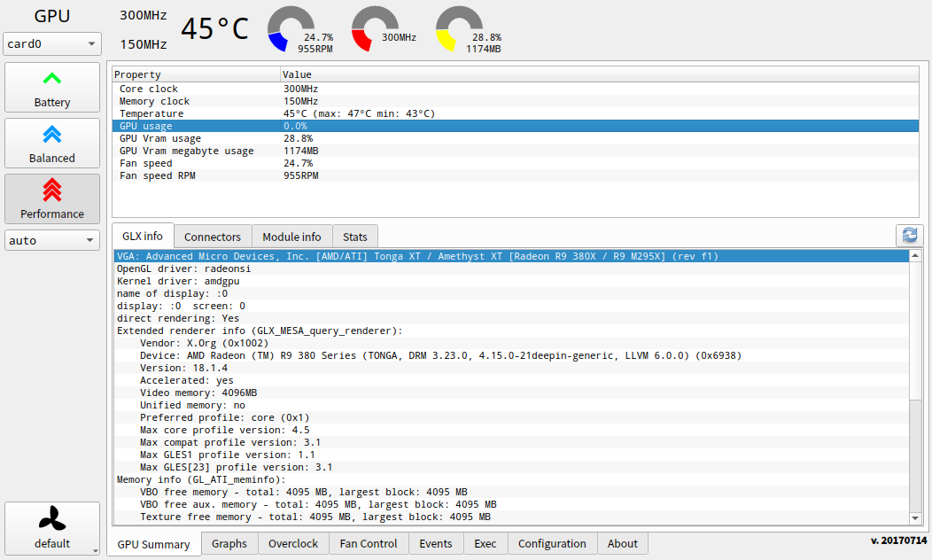
Task: Open the Overclock tab
Action: coord(293,544)
